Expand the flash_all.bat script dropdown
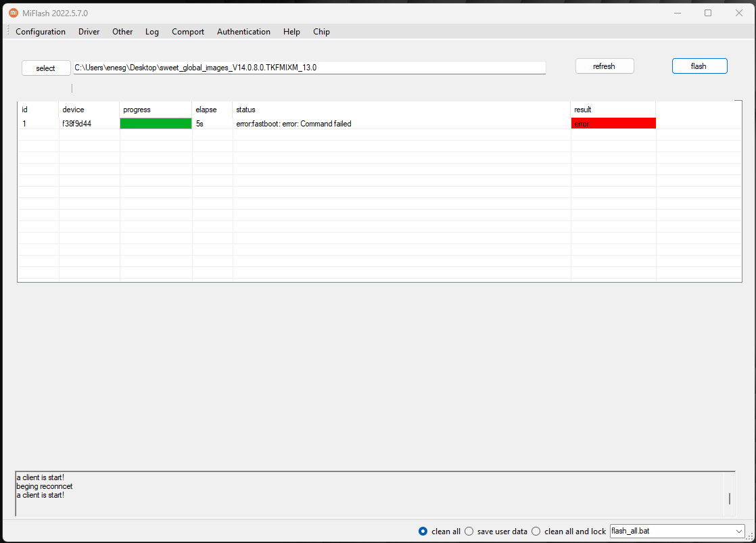This screenshot has height=543, width=756. pyautogui.click(x=738, y=532)
